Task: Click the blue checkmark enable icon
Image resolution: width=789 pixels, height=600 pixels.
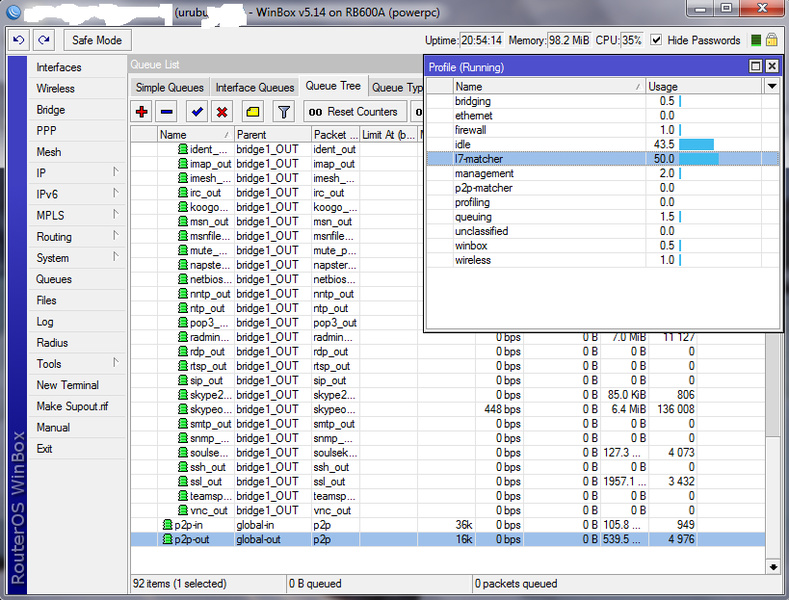Action: [x=197, y=112]
